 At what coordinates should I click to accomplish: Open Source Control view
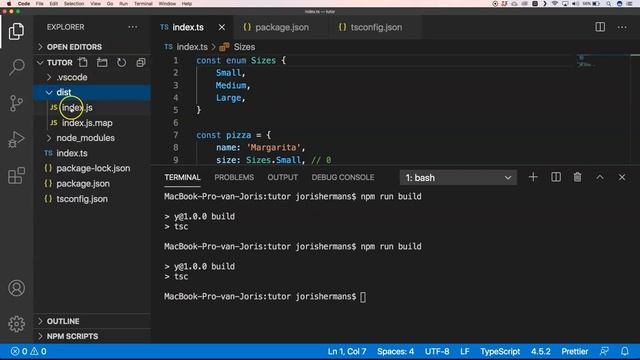tap(16, 103)
